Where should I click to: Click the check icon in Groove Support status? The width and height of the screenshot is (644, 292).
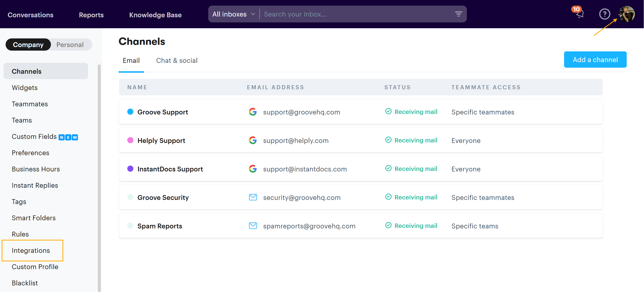(x=388, y=111)
